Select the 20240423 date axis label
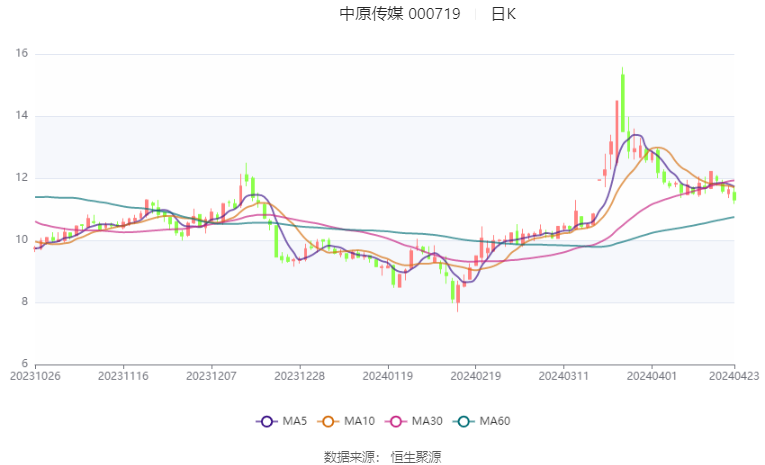The width and height of the screenshot is (765, 465). 734,376
